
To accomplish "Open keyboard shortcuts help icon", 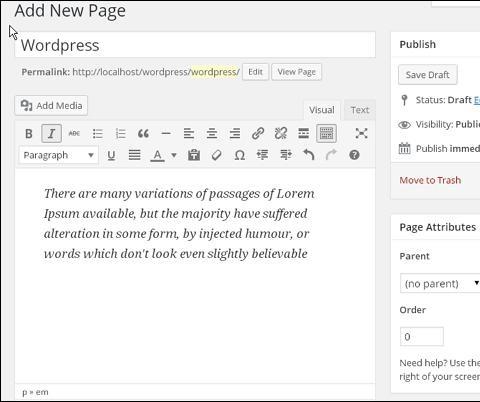I will pos(354,155).
